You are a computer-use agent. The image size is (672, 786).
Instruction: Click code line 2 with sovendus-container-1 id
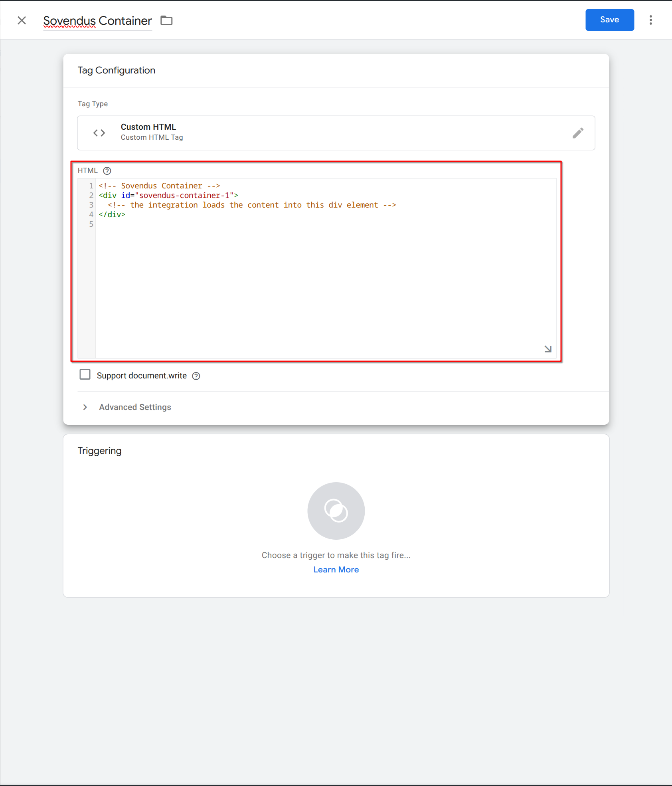coord(168,195)
